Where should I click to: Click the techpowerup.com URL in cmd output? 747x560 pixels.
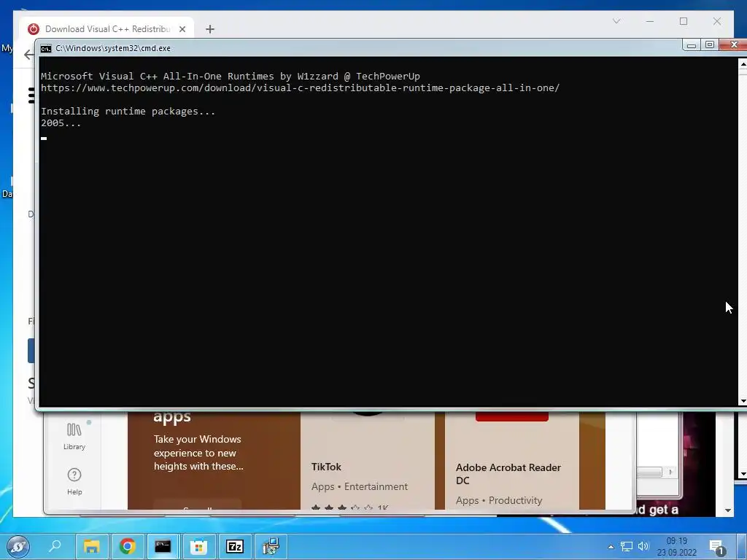300,88
